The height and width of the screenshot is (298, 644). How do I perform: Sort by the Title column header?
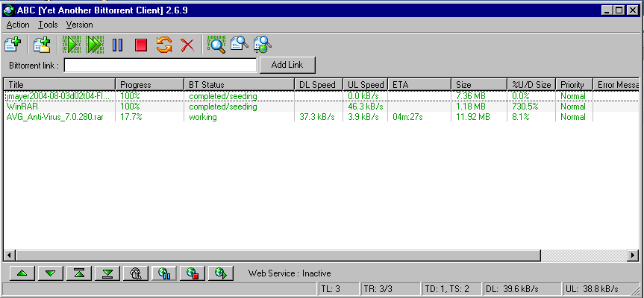point(60,85)
